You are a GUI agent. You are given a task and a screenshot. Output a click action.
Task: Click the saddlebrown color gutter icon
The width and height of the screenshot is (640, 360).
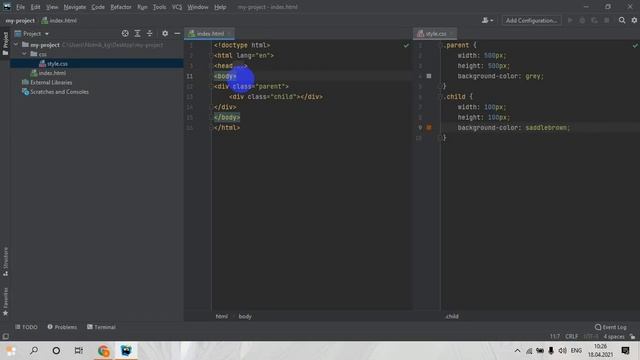point(429,127)
